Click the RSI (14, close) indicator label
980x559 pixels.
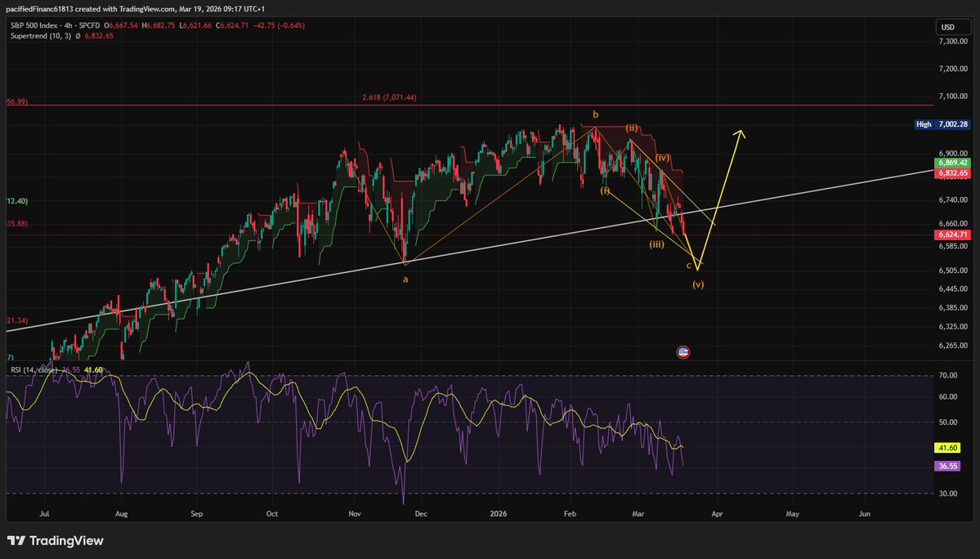click(34, 369)
